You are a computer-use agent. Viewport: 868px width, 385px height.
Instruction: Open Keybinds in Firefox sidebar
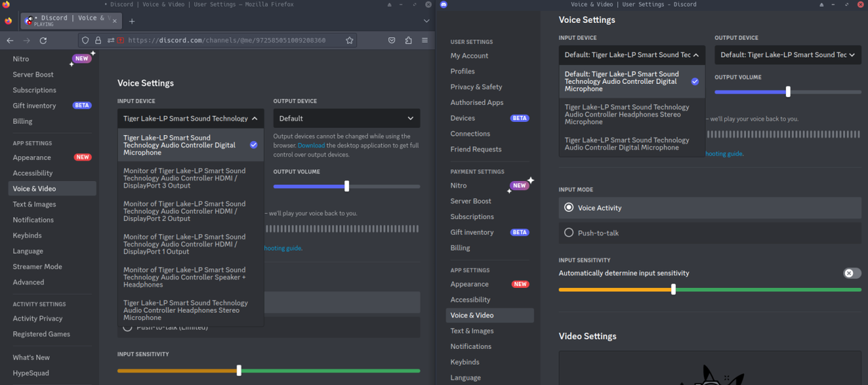[x=52, y=235]
